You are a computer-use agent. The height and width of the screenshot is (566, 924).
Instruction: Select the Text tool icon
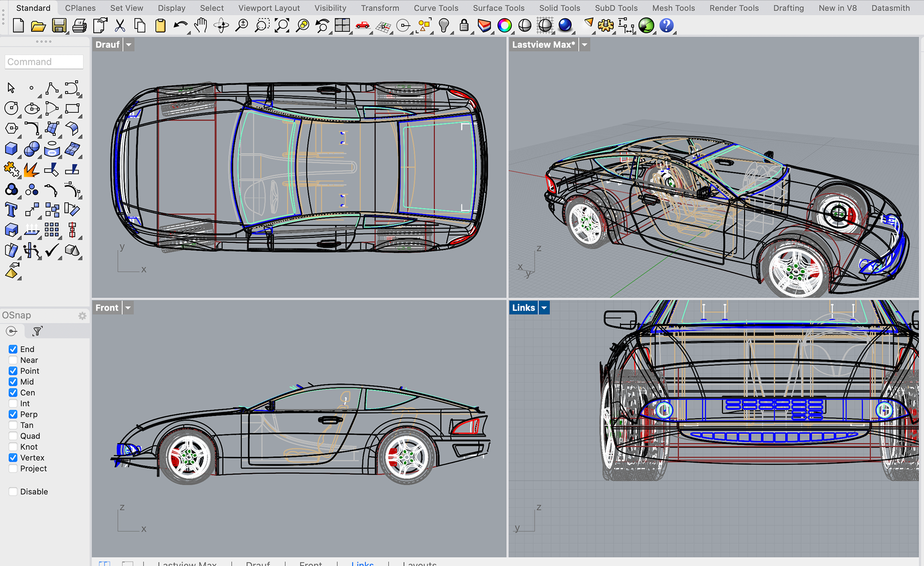pyautogui.click(x=11, y=210)
